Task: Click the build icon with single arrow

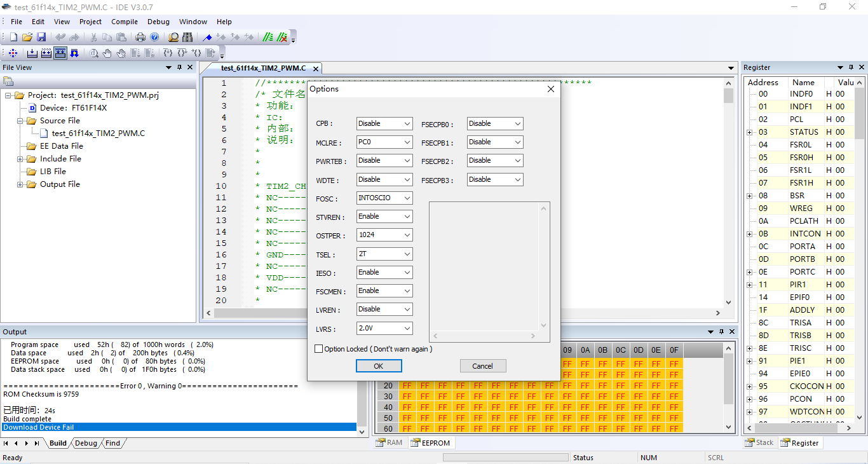Action: tap(32, 53)
